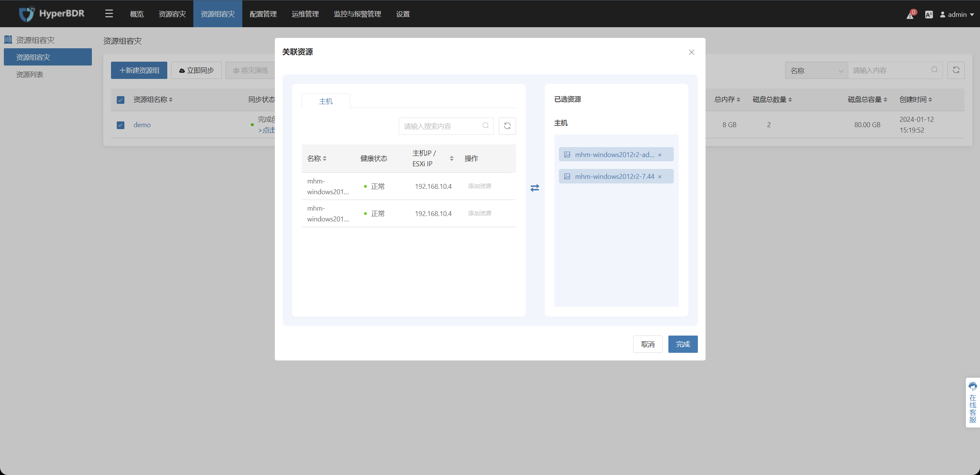Sort background table by 创建时间
Screen dimensions: 980x475
click(930, 100)
